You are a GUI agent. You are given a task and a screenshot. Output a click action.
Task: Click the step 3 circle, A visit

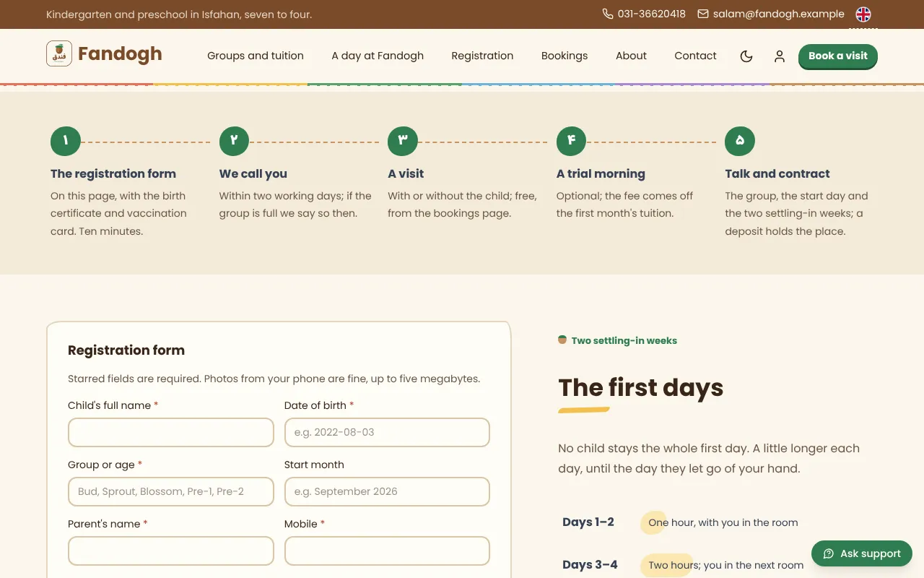(x=403, y=141)
